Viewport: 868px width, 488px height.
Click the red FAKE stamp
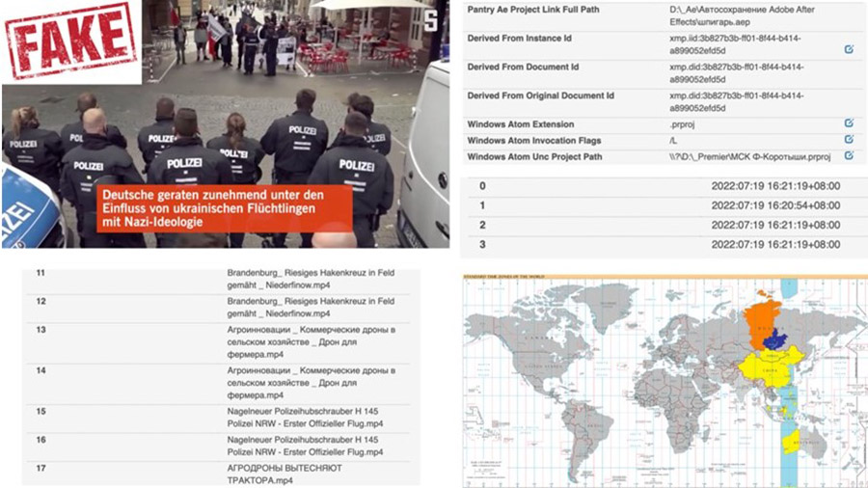pyautogui.click(x=69, y=40)
